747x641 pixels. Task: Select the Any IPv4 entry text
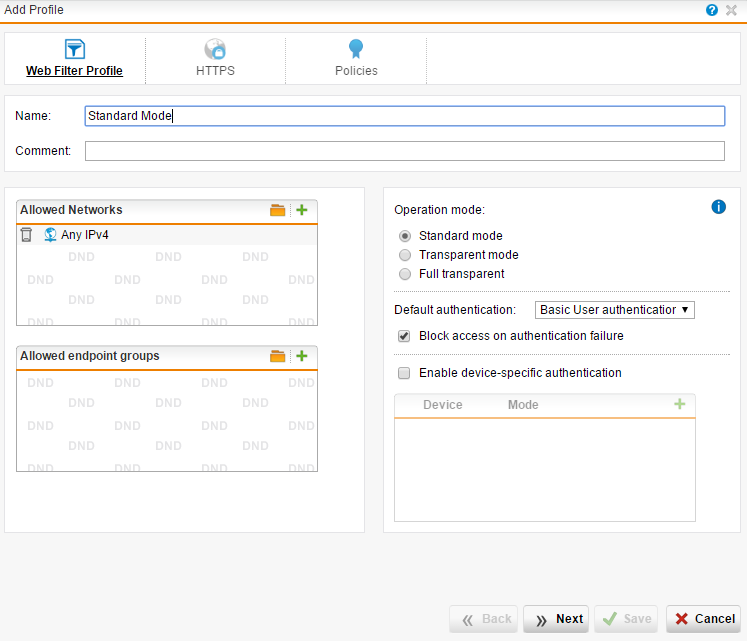pos(85,235)
